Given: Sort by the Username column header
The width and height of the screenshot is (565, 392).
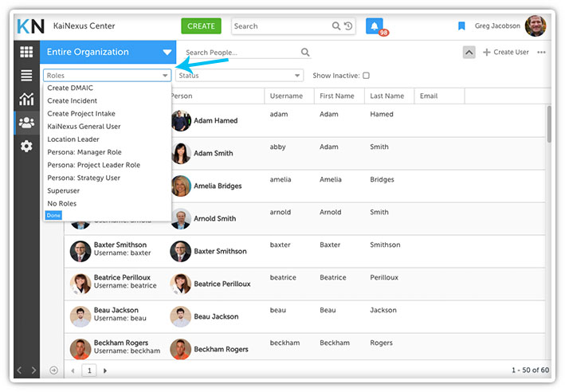Looking at the screenshot, I should [289, 96].
